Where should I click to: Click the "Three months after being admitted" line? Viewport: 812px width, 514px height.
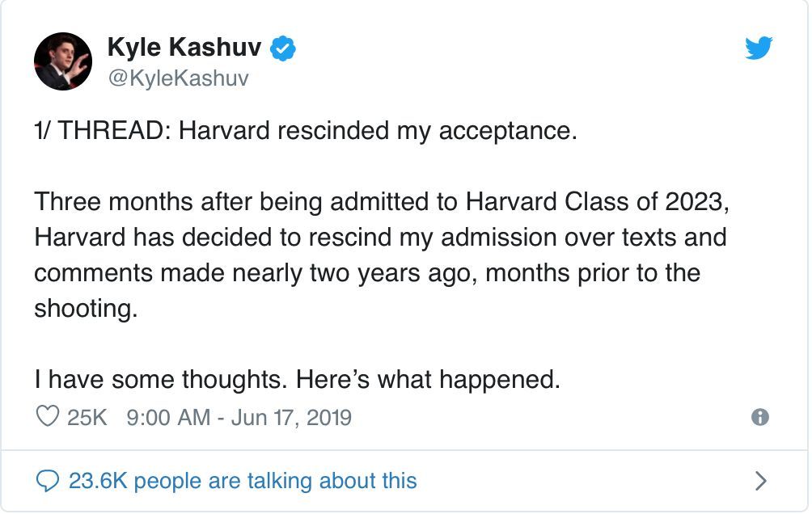click(x=382, y=202)
